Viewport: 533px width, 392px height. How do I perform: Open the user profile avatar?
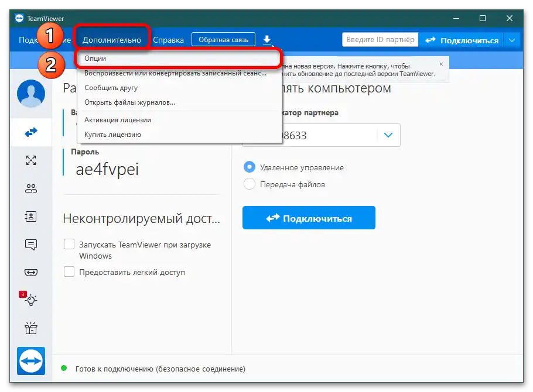pos(31,94)
